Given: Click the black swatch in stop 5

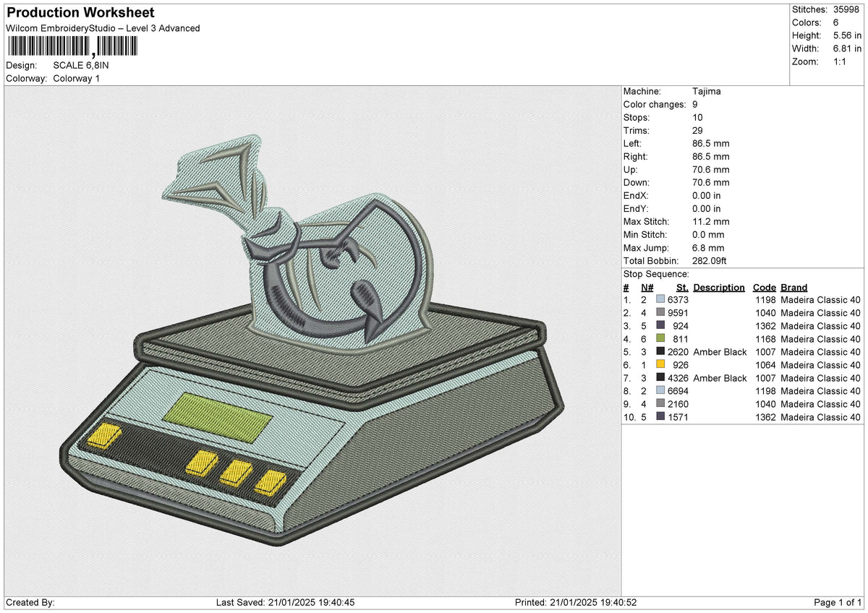Looking at the screenshot, I should pos(660,352).
